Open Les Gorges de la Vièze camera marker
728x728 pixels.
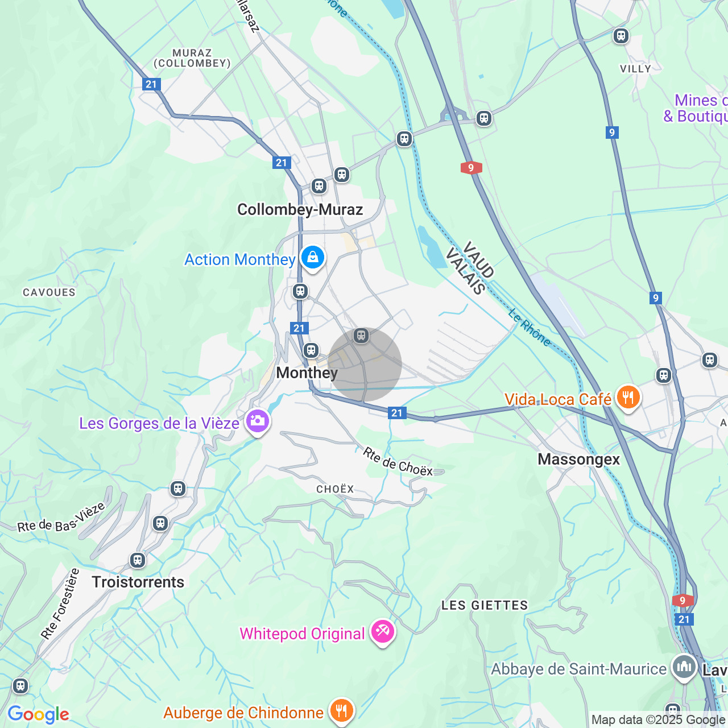click(257, 422)
